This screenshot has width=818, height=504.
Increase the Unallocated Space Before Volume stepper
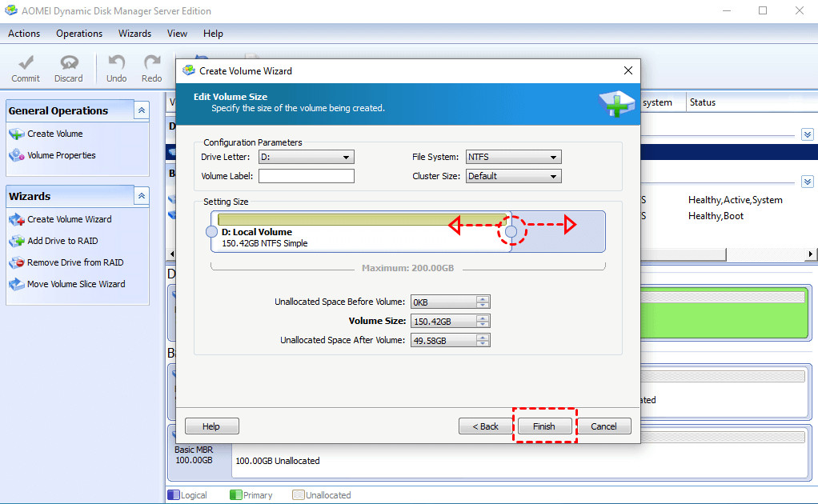[483, 298]
